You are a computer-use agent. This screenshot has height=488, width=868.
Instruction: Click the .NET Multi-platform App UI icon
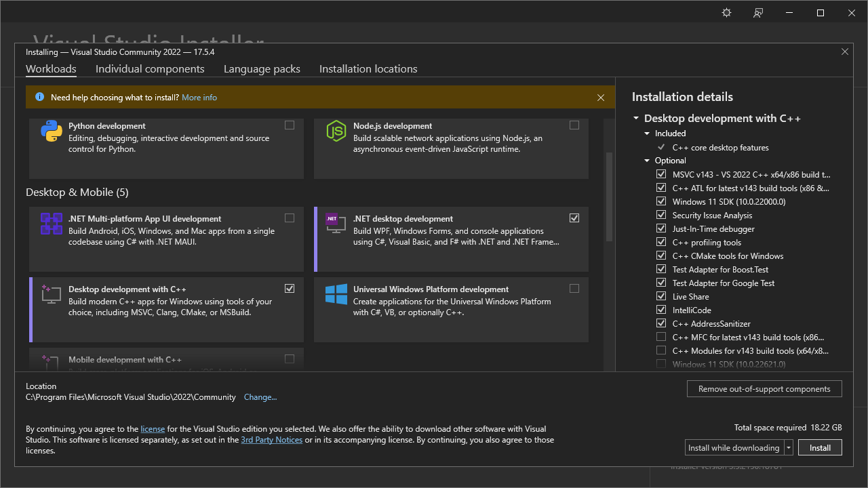(52, 224)
